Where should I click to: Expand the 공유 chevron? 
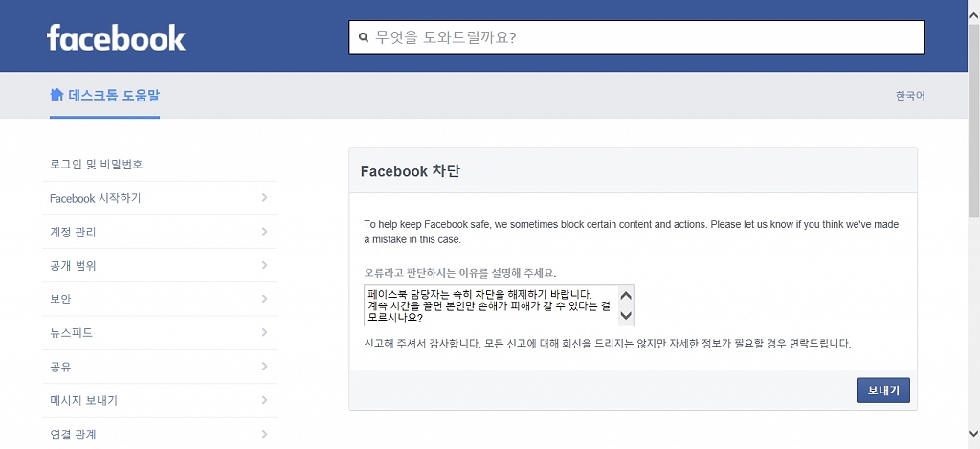(264, 367)
